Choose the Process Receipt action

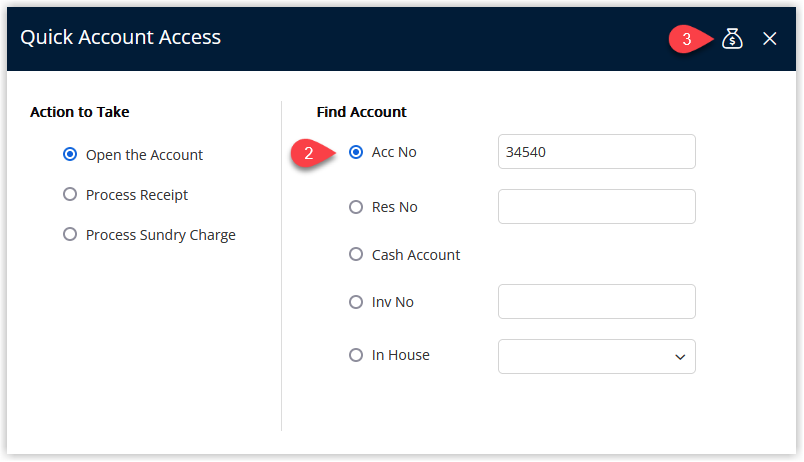pyautogui.click(x=70, y=194)
